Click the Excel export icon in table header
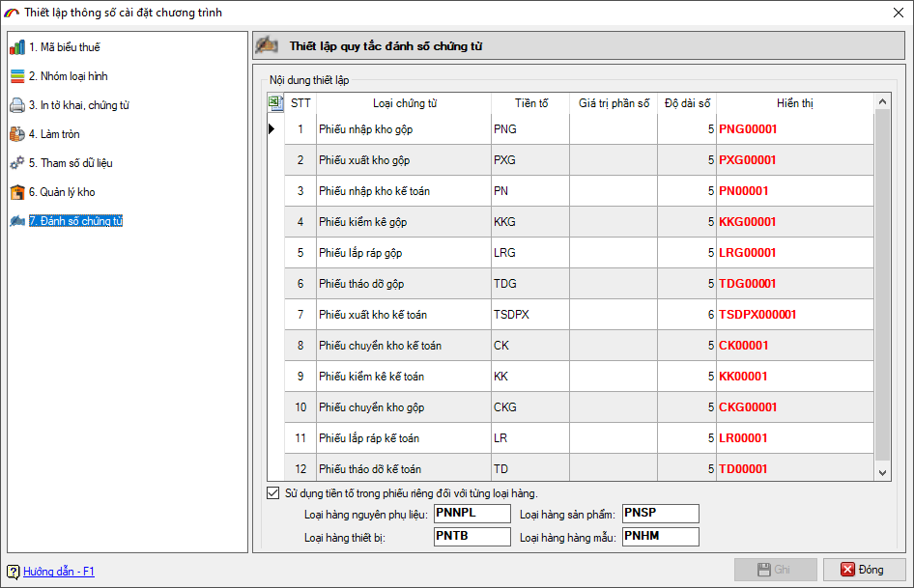 (x=275, y=103)
